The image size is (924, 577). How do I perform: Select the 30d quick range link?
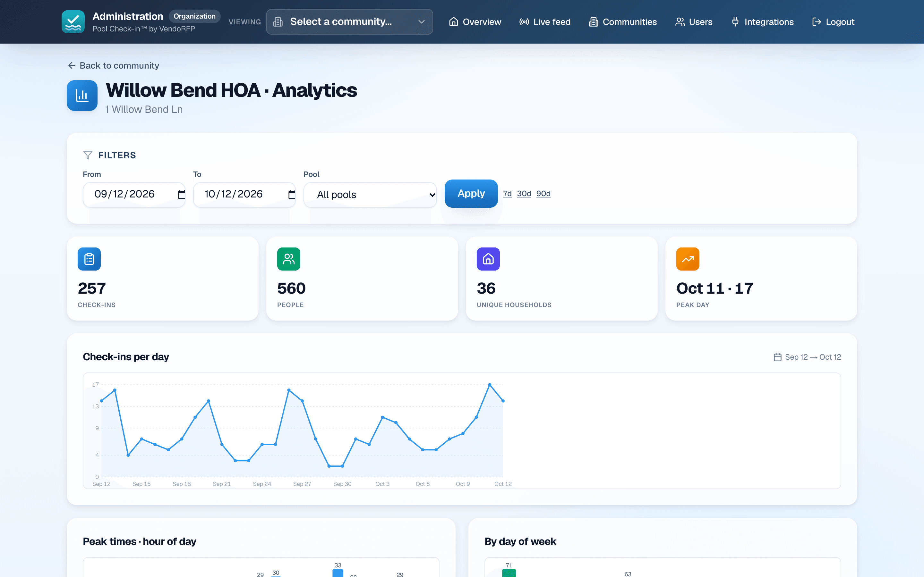point(524,194)
